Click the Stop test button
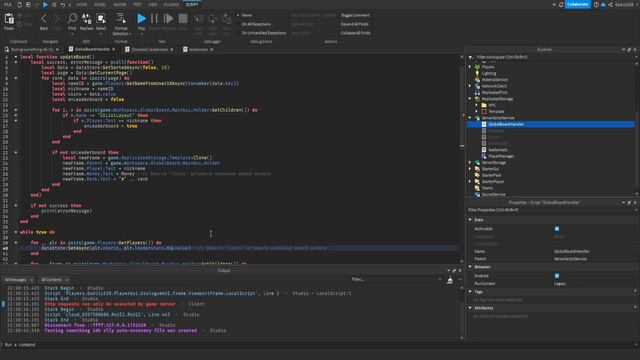 tap(183, 19)
